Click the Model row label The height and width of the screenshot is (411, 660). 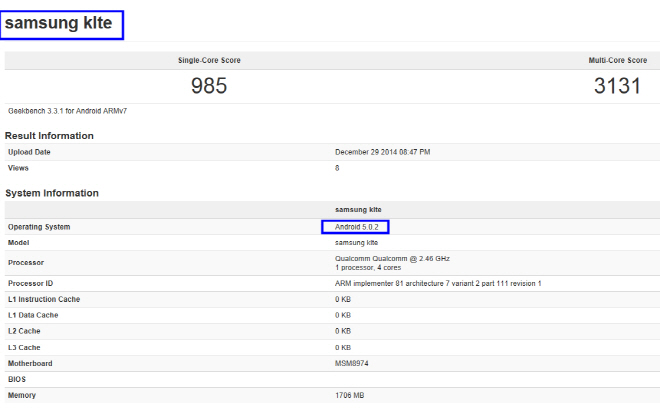point(19,243)
